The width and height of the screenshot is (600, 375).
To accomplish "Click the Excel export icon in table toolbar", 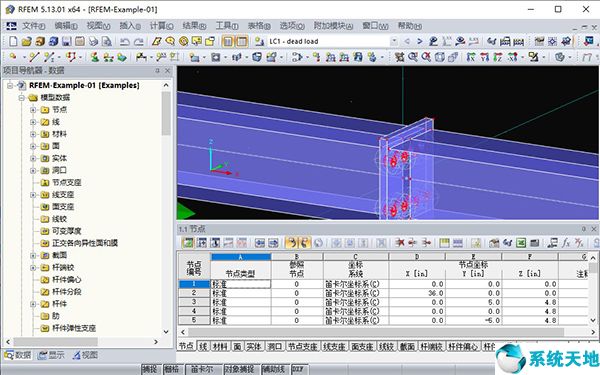I will pos(521,243).
